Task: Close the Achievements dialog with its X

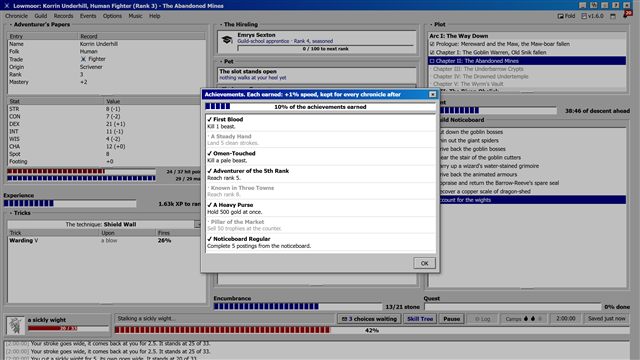Action: tap(432, 95)
